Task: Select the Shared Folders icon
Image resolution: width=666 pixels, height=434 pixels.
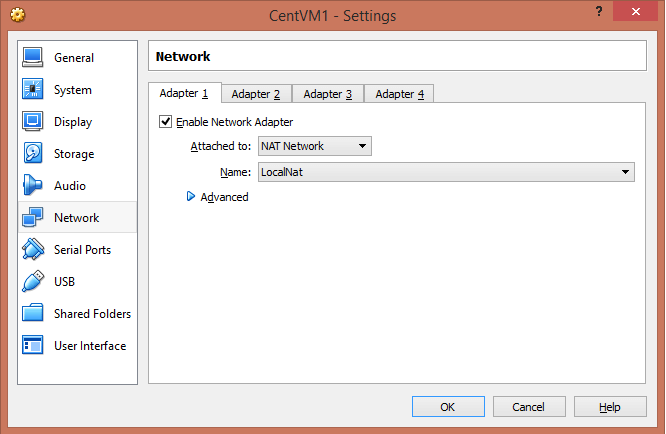Action: pyautogui.click(x=33, y=314)
